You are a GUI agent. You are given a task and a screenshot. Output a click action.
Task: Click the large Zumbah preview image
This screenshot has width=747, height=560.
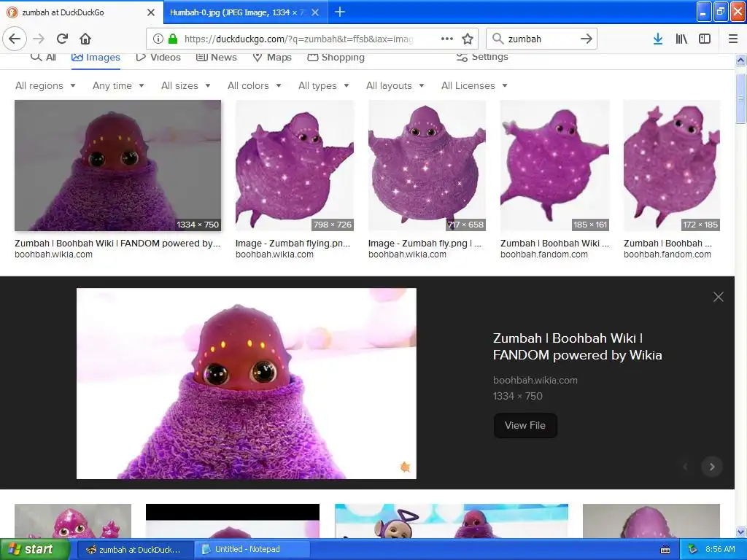pyautogui.click(x=247, y=384)
